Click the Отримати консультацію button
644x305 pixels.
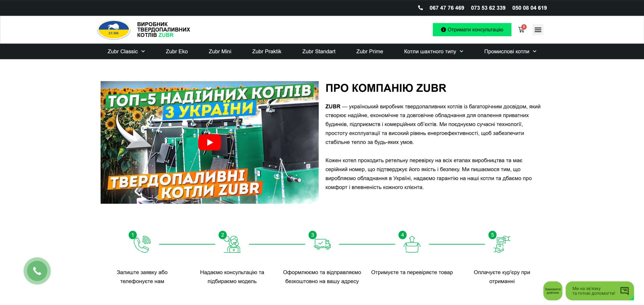472,29
